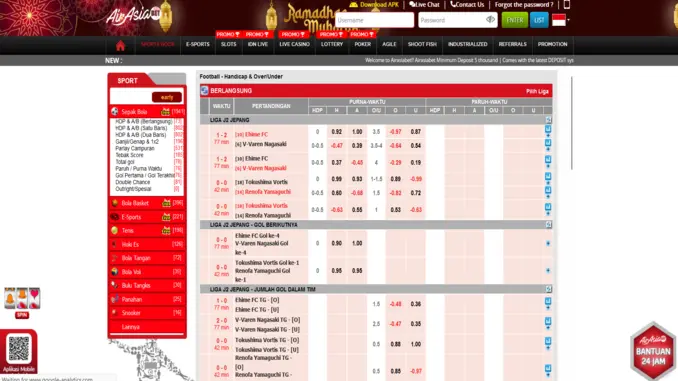The image size is (678, 381).
Task: Switch to the E-Sports menu item
Action: 198,44
